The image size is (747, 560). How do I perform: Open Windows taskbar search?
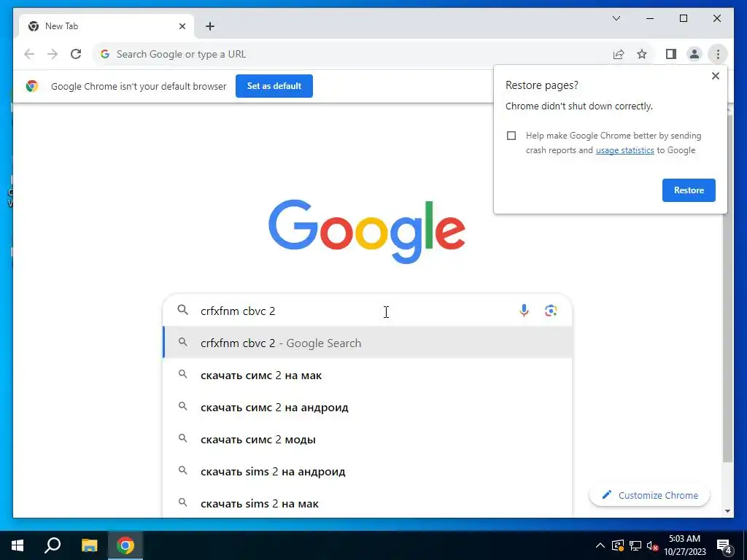tap(53, 545)
